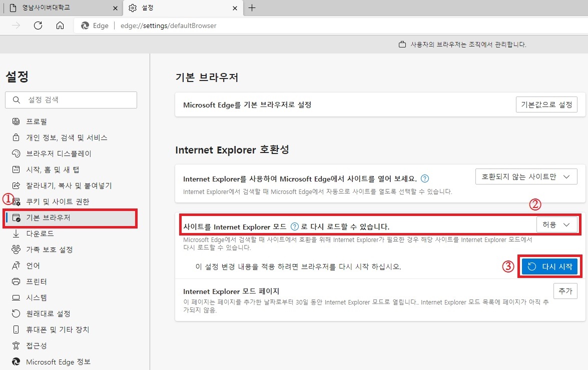Screen dimensions: 588x370
Task: Click the window icon beside 시작, 홈 및 새 탭
Action: tap(16, 169)
